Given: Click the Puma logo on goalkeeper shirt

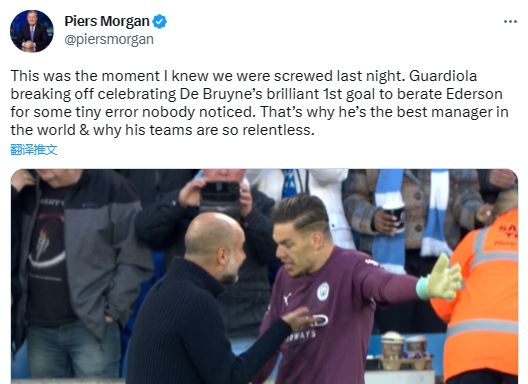Looking at the screenshot, I should coord(287,298).
